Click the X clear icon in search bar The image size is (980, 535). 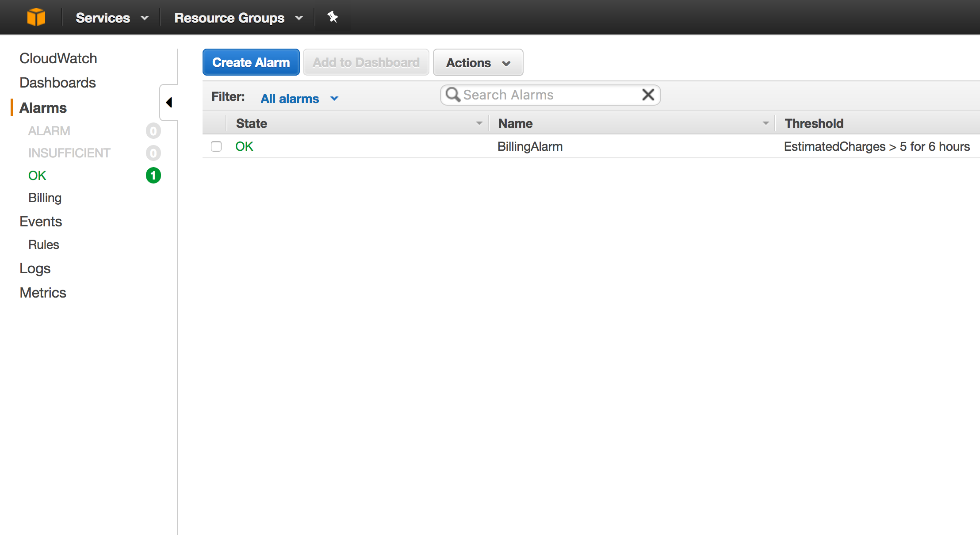pyautogui.click(x=648, y=96)
